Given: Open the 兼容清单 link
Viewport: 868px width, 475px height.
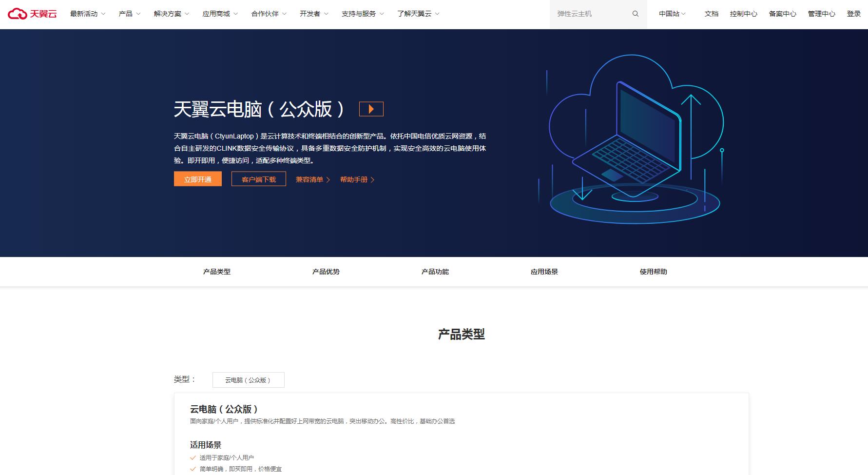Looking at the screenshot, I should coord(313,179).
